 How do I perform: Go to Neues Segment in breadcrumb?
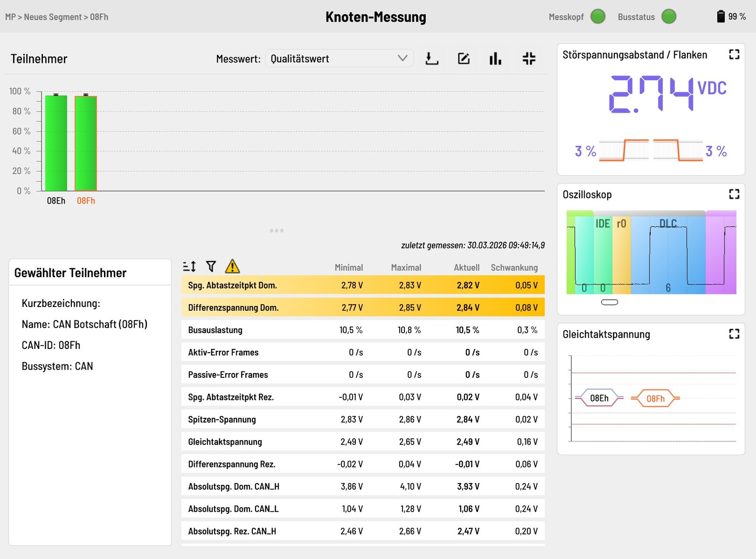(x=52, y=17)
